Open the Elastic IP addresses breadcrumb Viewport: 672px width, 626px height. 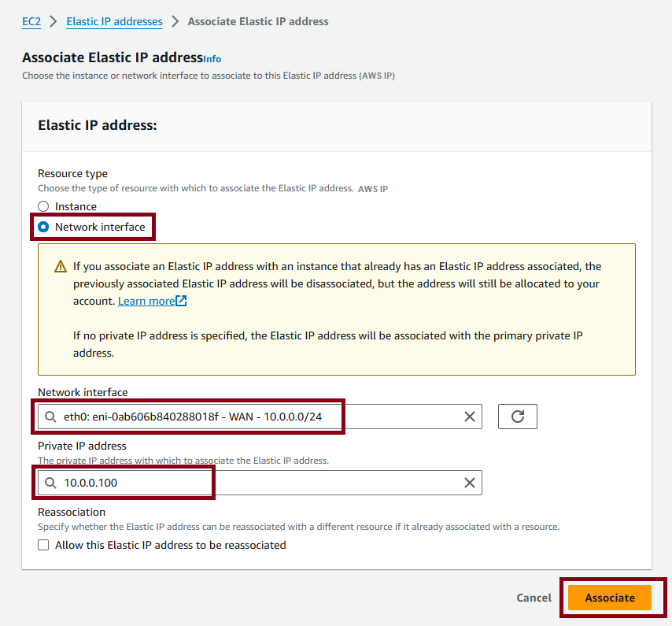point(114,21)
